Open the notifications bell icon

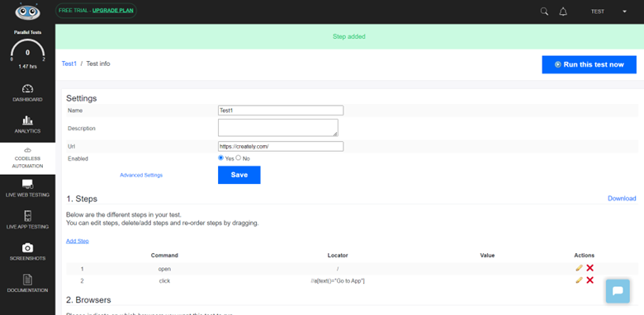point(563,12)
